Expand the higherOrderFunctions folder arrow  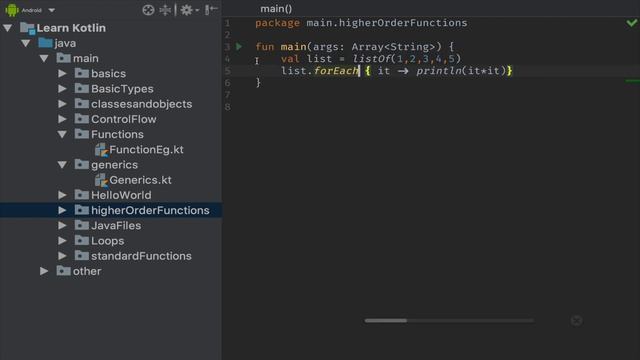tap(62, 210)
